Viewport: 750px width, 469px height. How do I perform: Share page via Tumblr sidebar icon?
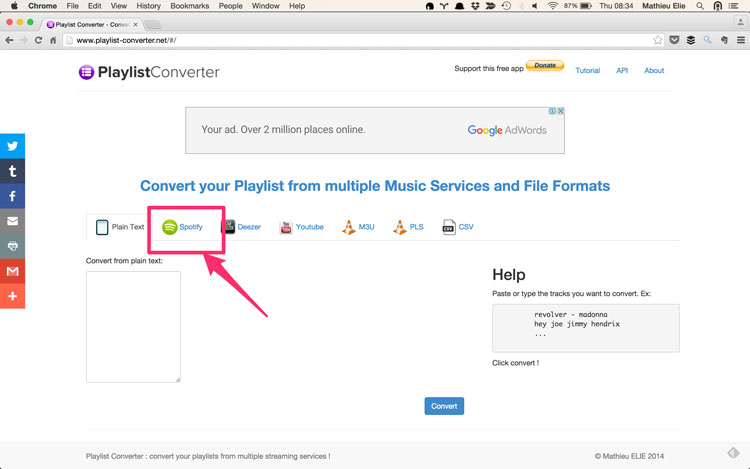coord(12,171)
